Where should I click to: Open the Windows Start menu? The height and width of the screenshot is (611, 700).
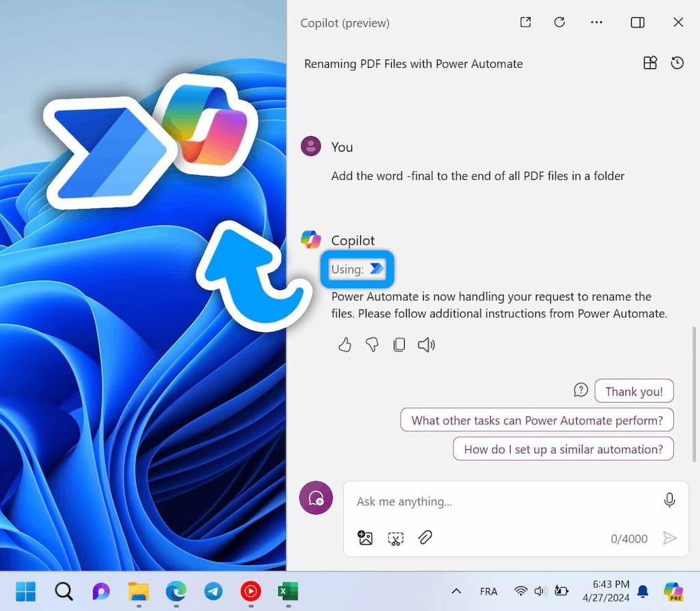coord(25,591)
